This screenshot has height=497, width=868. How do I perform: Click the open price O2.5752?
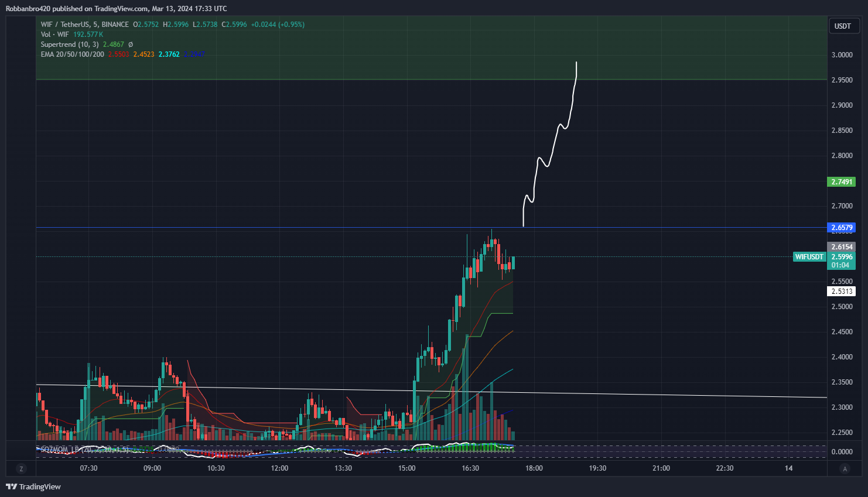146,25
